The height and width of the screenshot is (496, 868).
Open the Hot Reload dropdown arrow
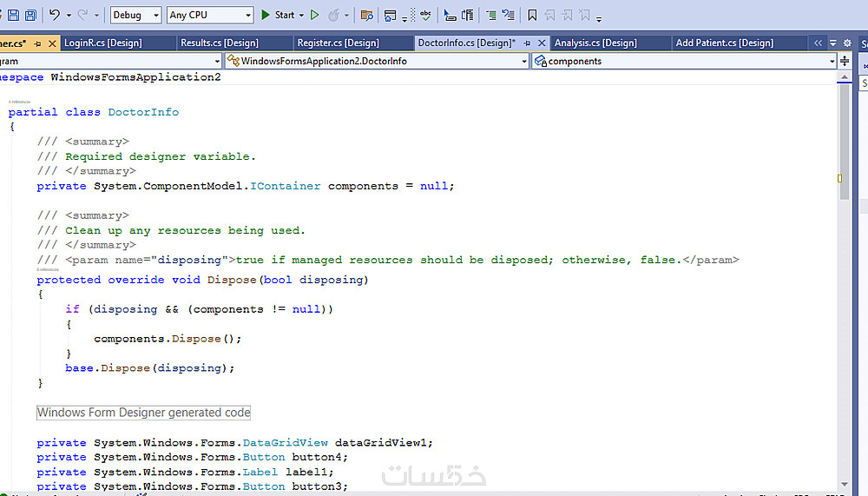pyautogui.click(x=347, y=16)
